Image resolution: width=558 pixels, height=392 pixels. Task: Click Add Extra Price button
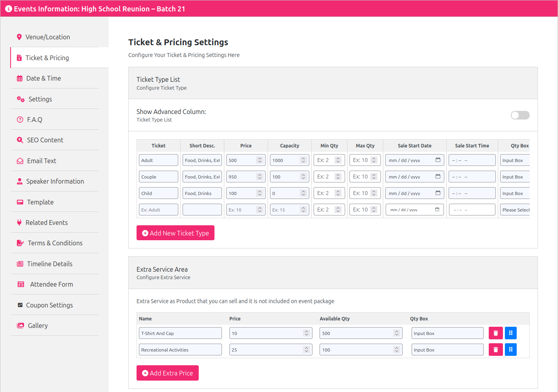pyautogui.click(x=167, y=373)
